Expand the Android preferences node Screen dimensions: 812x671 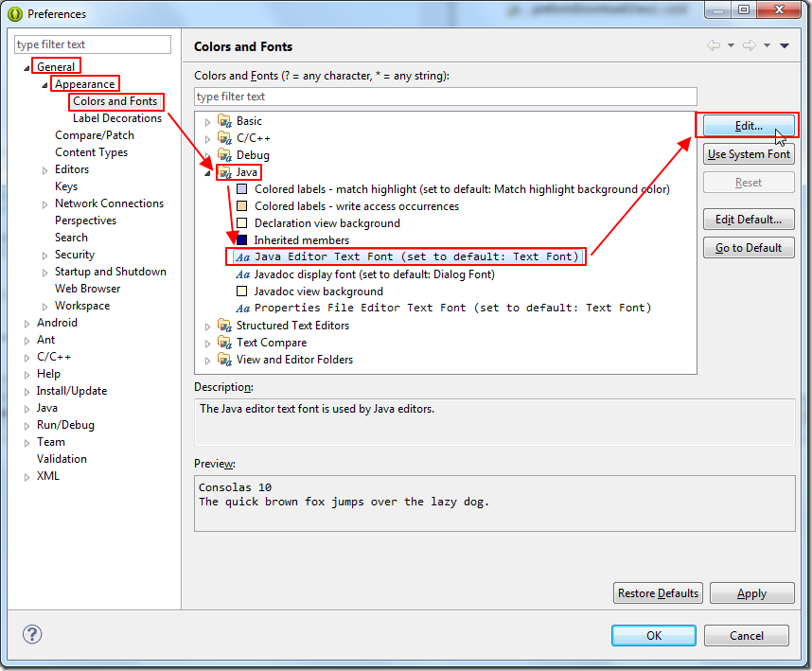tap(26, 324)
